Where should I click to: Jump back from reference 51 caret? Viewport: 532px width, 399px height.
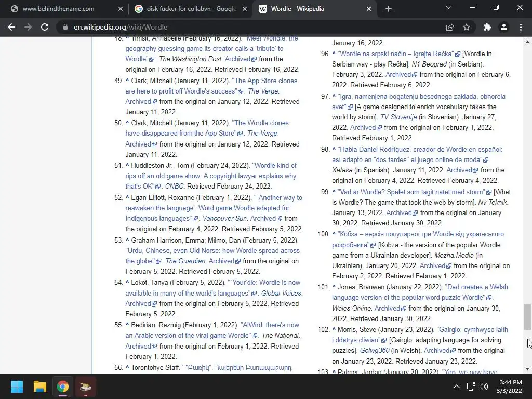[127, 165]
